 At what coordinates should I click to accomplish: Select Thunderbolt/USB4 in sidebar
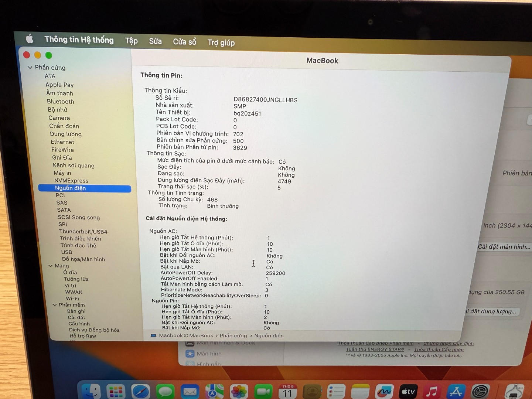point(83,232)
